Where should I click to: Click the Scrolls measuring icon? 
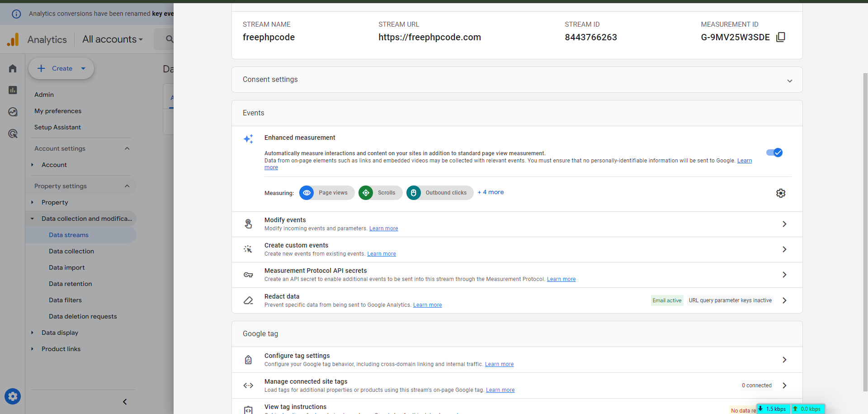[x=366, y=193]
